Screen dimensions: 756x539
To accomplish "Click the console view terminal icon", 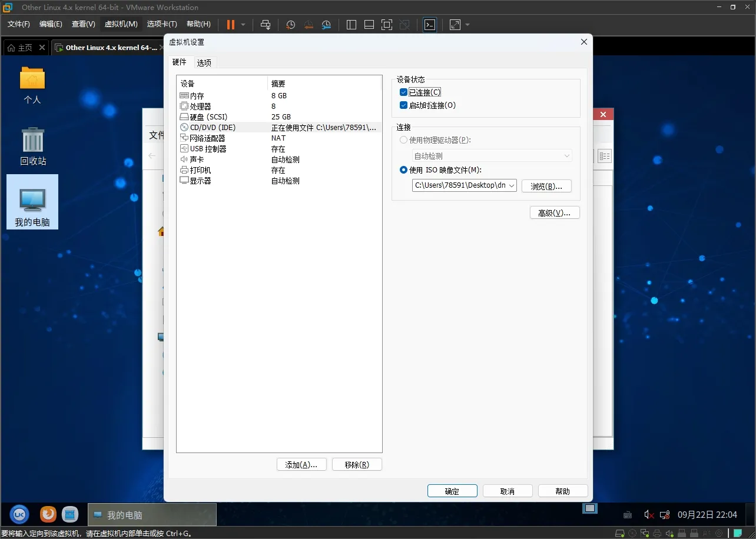I will 430,25.
